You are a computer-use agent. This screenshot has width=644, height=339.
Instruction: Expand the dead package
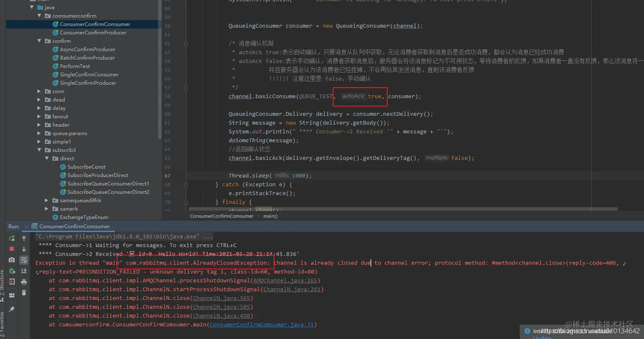tap(39, 100)
